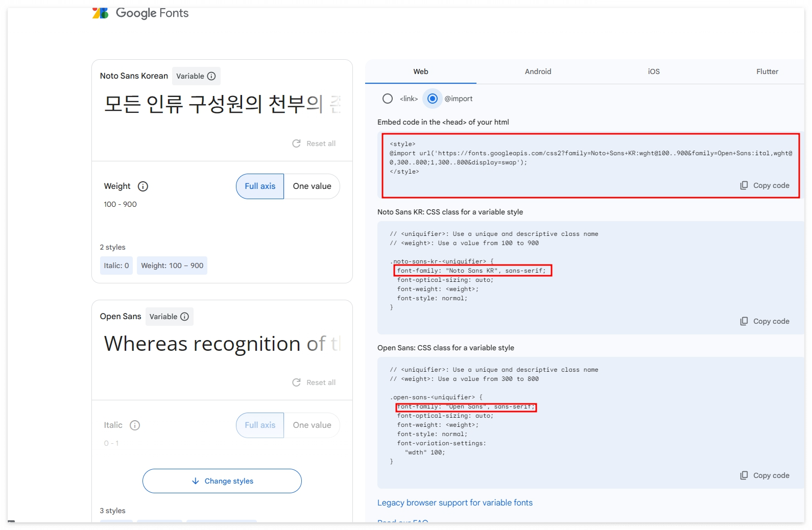
Task: Switch to the Flutter tab
Action: point(767,71)
